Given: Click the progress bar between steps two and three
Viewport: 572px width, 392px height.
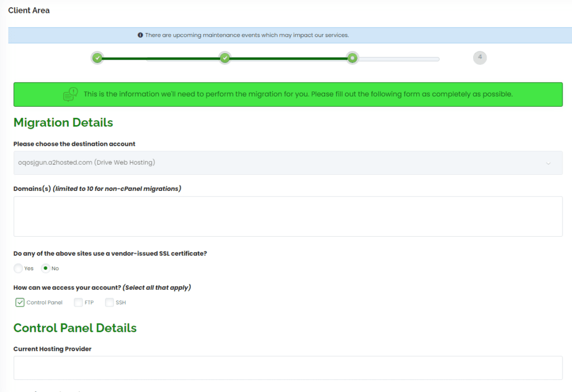Looking at the screenshot, I should pyautogui.click(x=289, y=58).
